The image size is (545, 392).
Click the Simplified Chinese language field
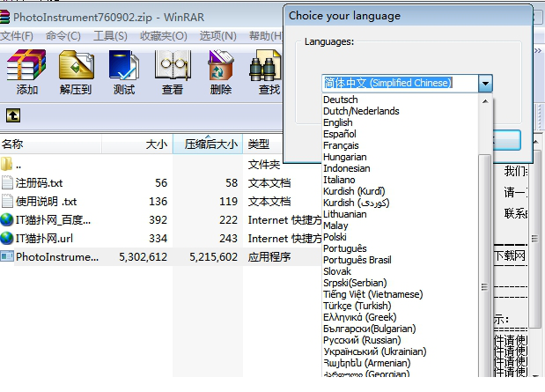[400, 84]
